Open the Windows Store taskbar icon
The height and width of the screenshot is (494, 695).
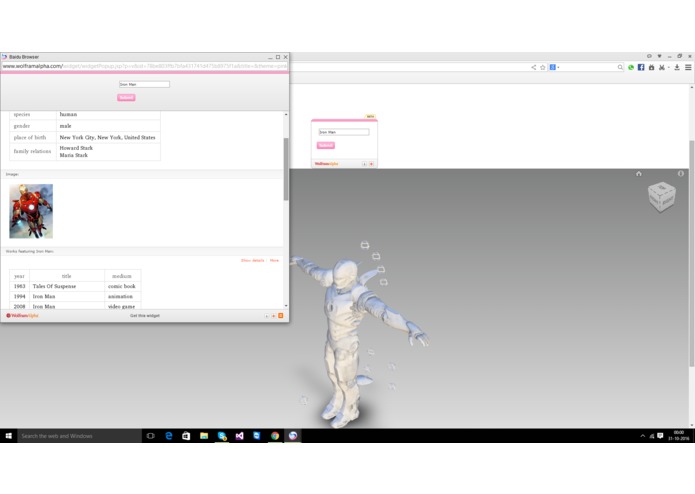tap(186, 436)
